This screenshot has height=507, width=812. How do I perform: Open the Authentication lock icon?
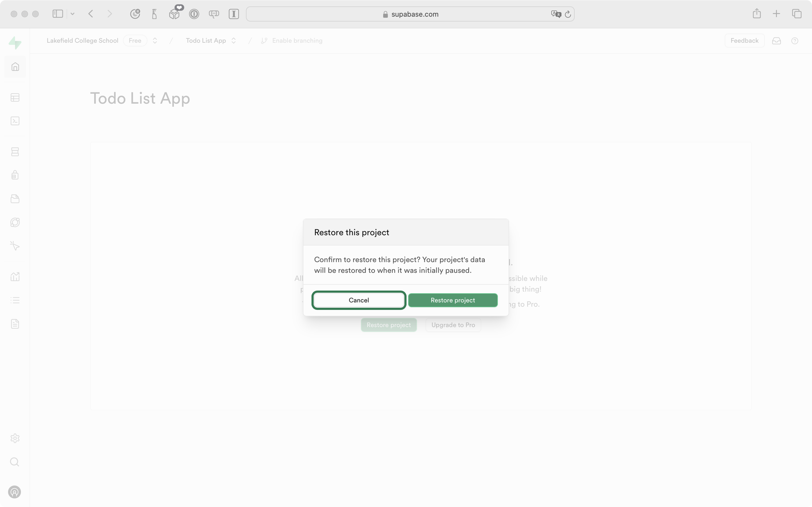click(x=15, y=175)
